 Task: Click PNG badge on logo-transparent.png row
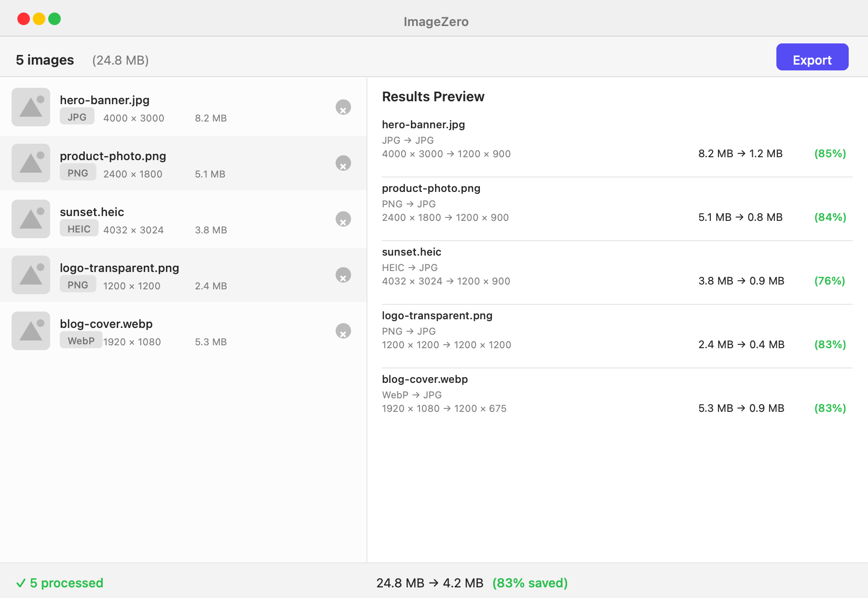click(x=78, y=285)
